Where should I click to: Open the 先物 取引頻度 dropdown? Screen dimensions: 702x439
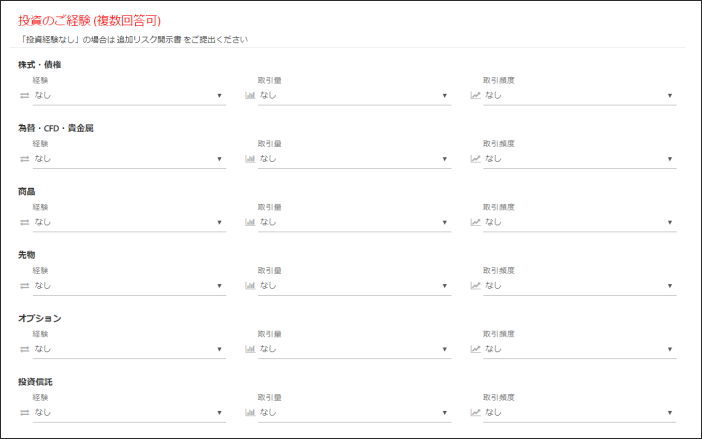(x=580, y=286)
